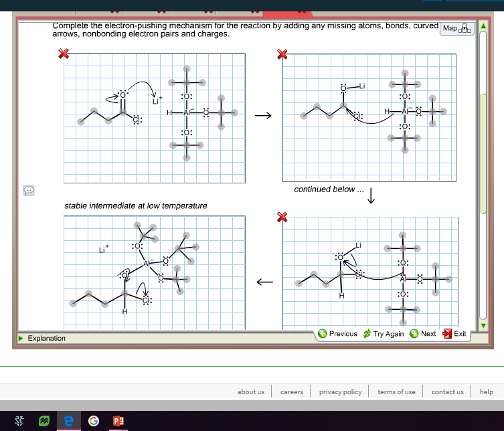Image resolution: width=504 pixels, height=431 pixels.
Task: Select H atom on carbon in third box
Action: [341, 295]
